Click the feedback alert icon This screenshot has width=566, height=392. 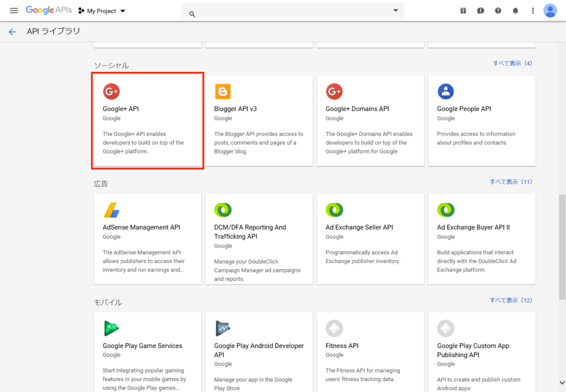[x=480, y=11]
